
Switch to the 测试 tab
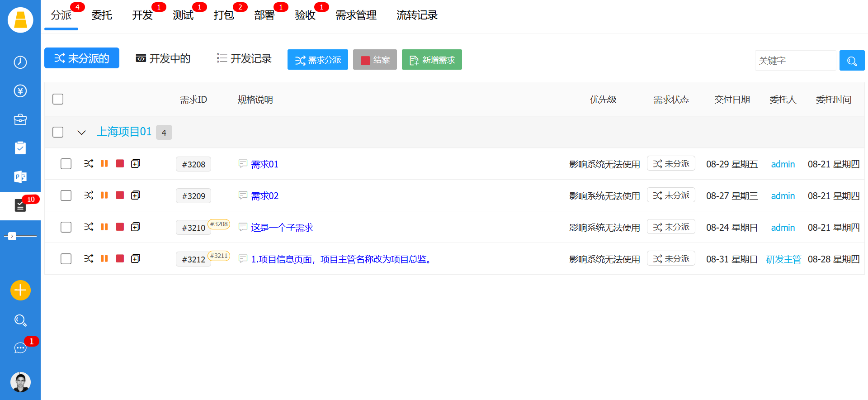[183, 15]
